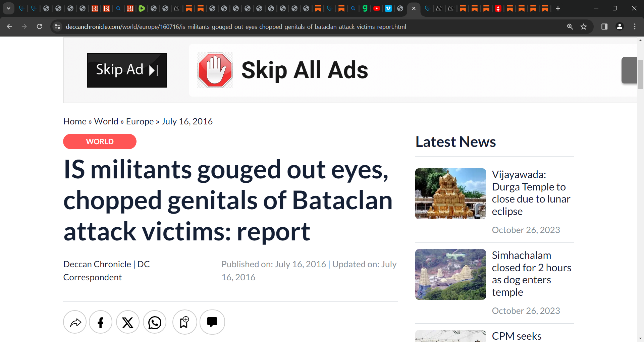The image size is (644, 342).
Task: Open the Europe breadcrumb link
Action: [x=140, y=121]
